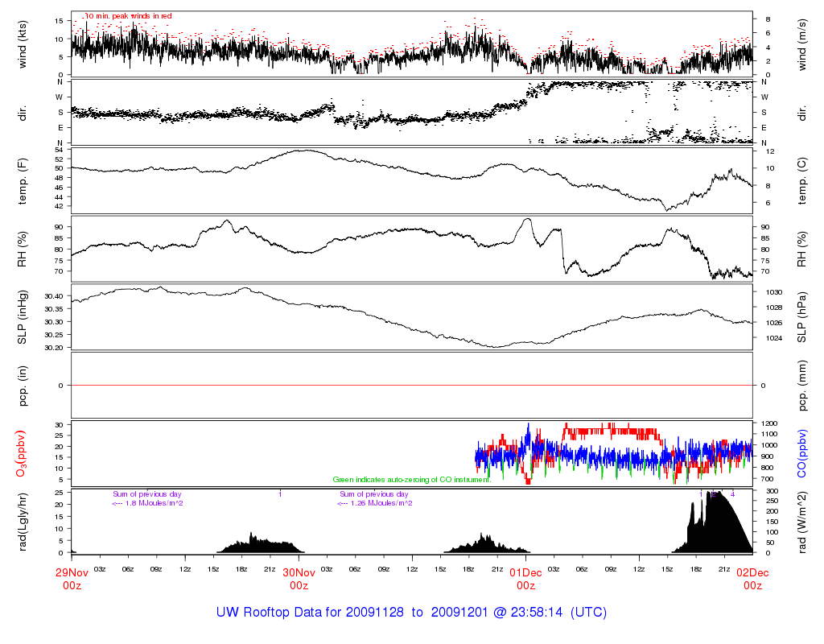824x644 pixels.
Task: Select the 'SLP (hPa)' axis label
Action: (x=801, y=317)
